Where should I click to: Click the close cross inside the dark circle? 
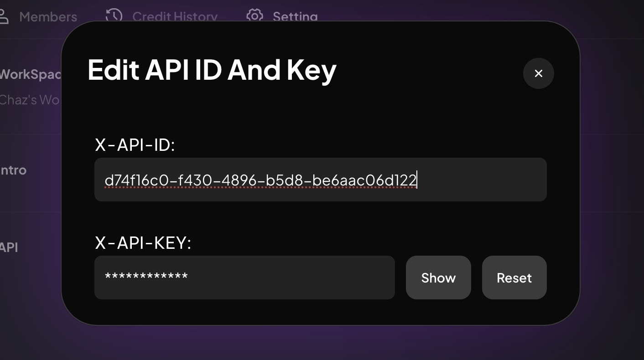[x=538, y=73]
